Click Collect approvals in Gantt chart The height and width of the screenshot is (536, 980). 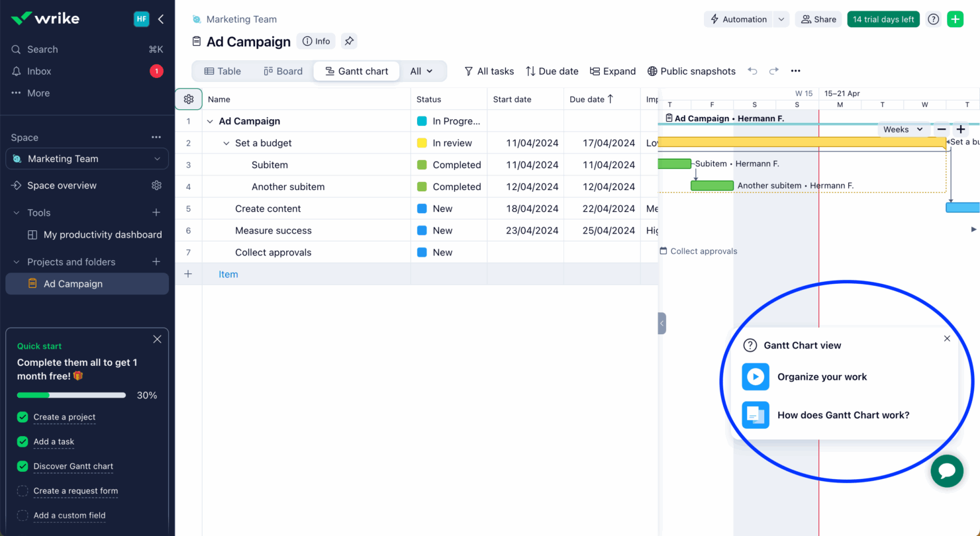click(x=699, y=251)
